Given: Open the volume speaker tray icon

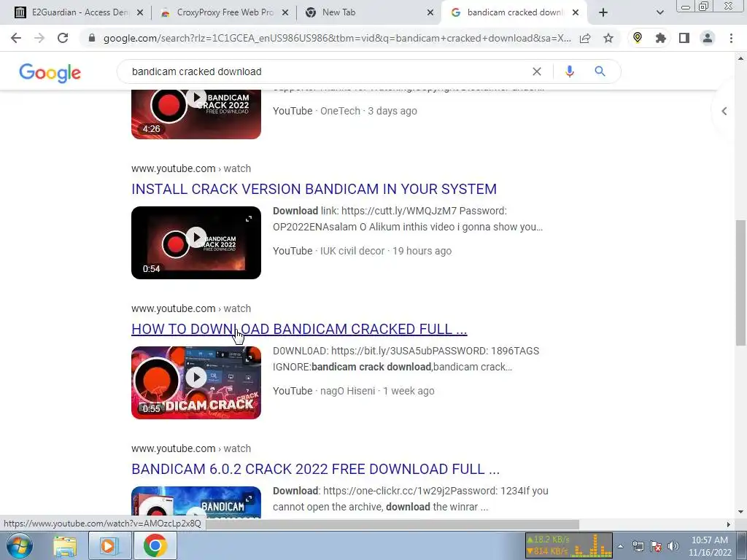Looking at the screenshot, I should click(x=673, y=546).
